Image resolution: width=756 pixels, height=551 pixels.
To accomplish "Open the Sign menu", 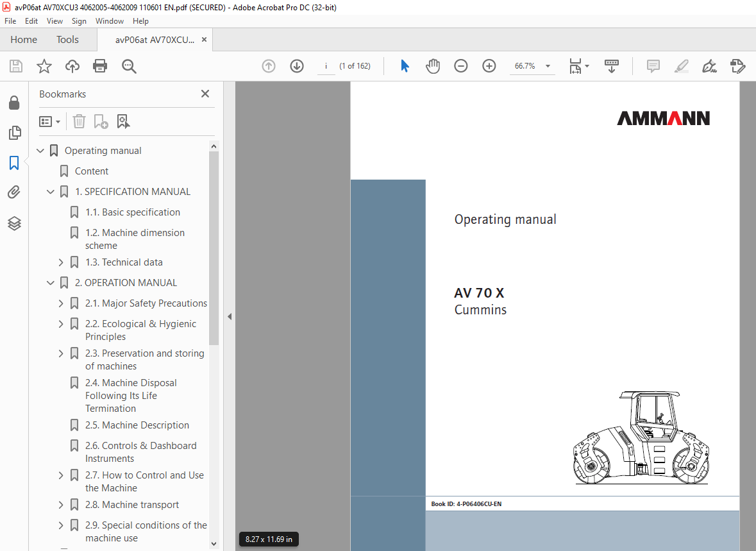I will tap(79, 21).
